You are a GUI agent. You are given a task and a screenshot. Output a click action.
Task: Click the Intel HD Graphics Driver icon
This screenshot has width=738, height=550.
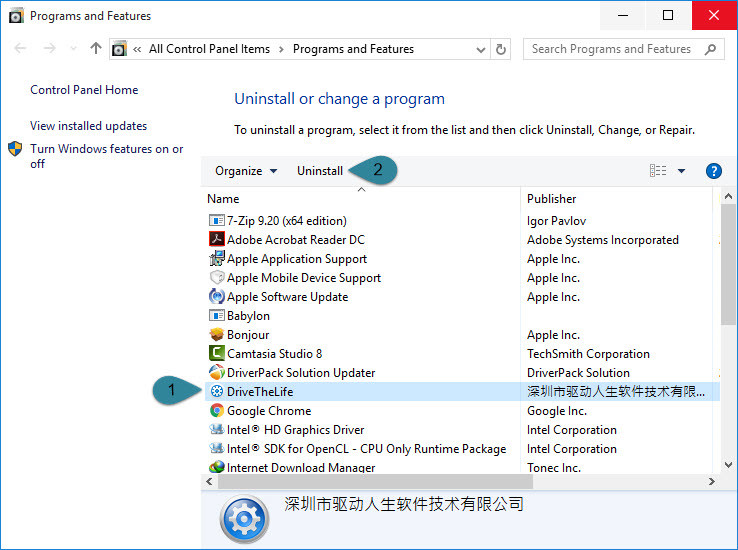pyautogui.click(x=217, y=429)
